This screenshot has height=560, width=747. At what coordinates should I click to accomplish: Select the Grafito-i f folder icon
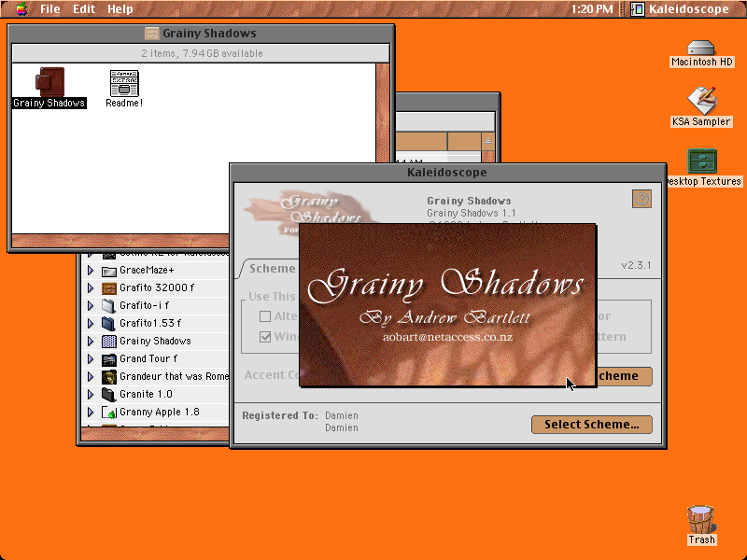109,306
